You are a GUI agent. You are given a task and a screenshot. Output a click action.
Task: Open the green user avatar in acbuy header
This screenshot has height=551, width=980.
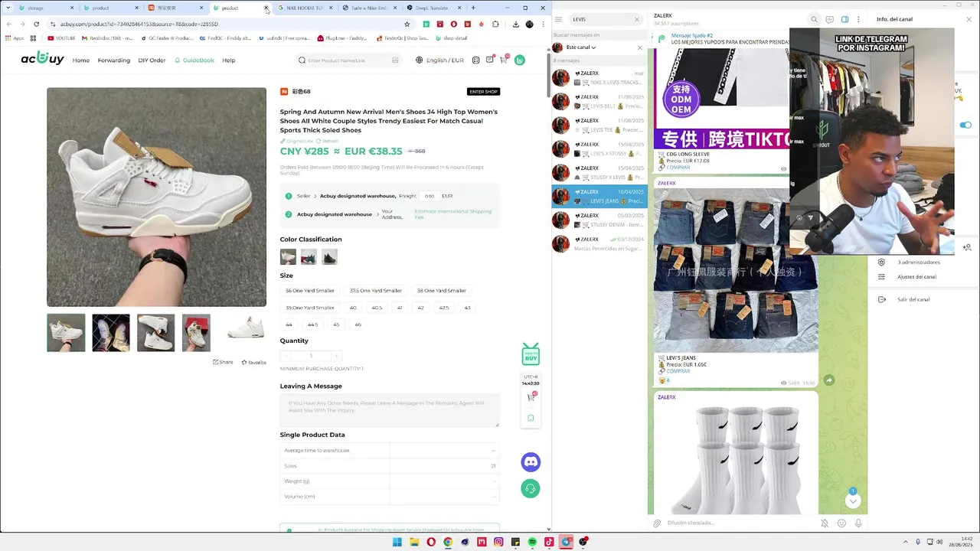[520, 60]
